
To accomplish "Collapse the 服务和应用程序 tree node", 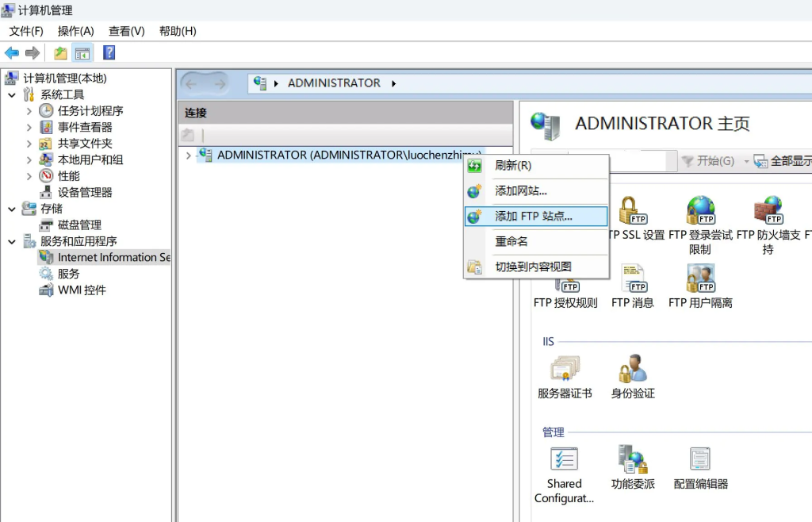I will (12, 241).
